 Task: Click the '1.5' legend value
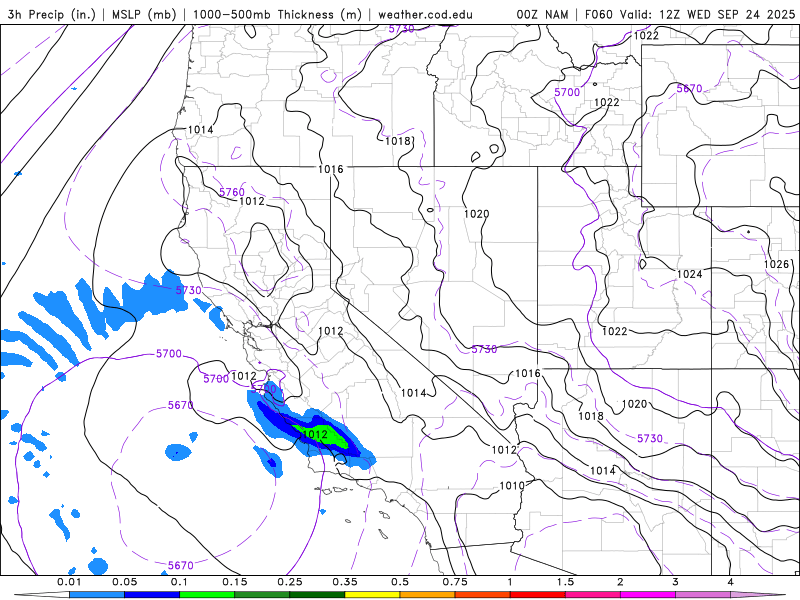565,582
